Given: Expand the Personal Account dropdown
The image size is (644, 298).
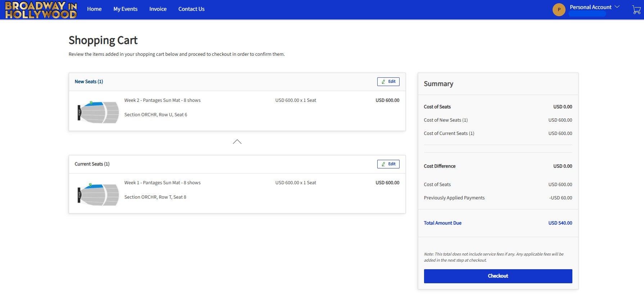Looking at the screenshot, I should tap(594, 7).
